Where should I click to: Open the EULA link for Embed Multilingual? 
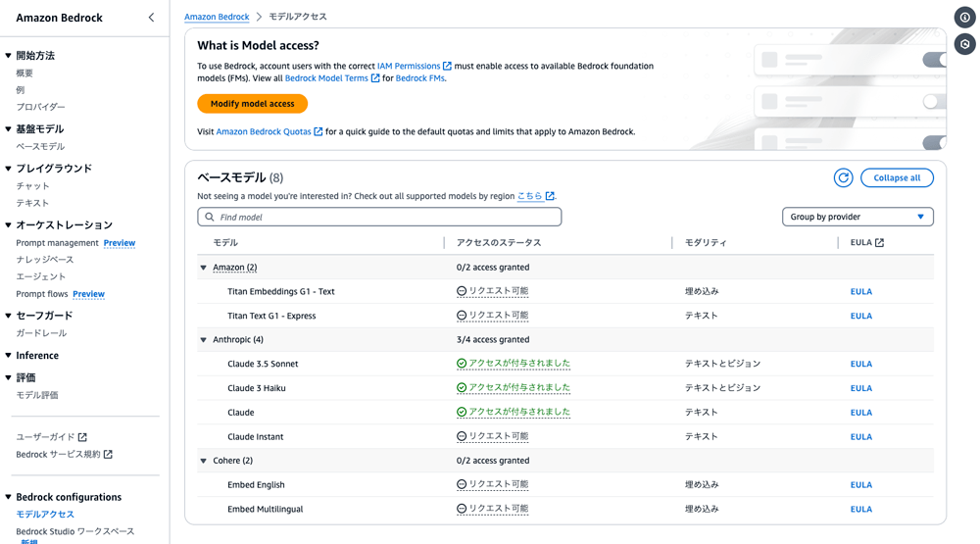pos(861,510)
